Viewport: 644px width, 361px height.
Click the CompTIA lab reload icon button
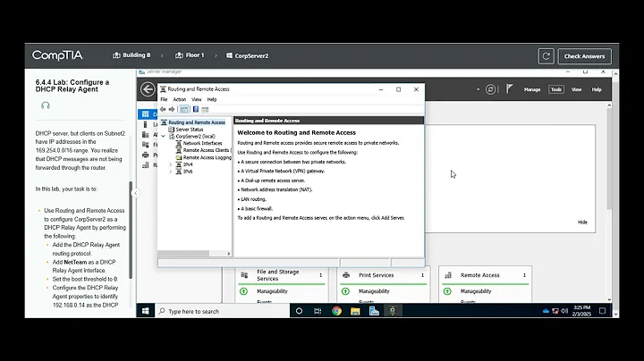[x=546, y=56]
